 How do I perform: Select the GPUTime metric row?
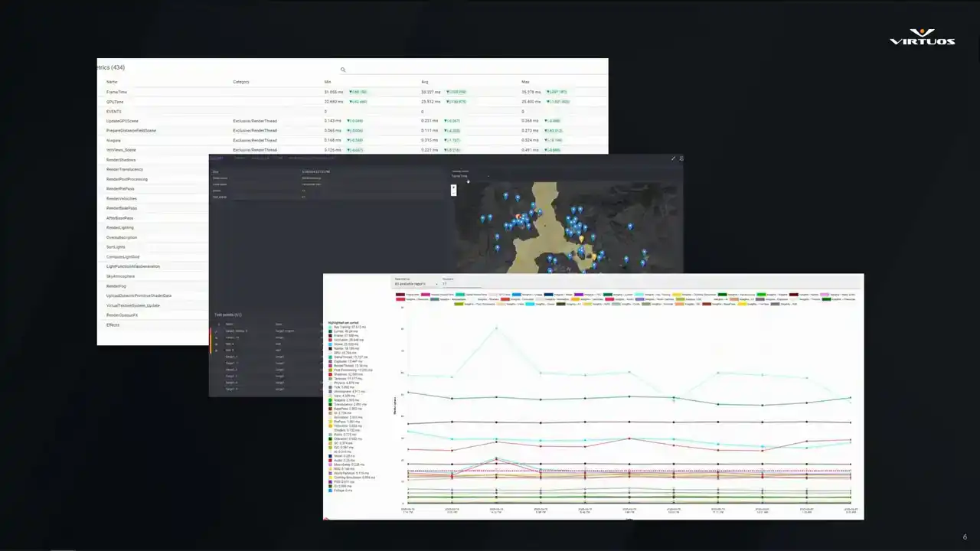pos(115,102)
